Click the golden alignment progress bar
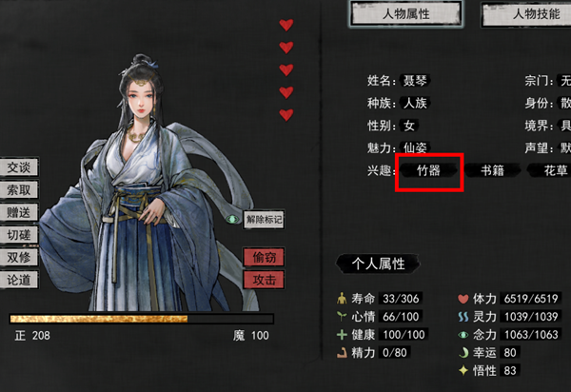 [142, 319]
